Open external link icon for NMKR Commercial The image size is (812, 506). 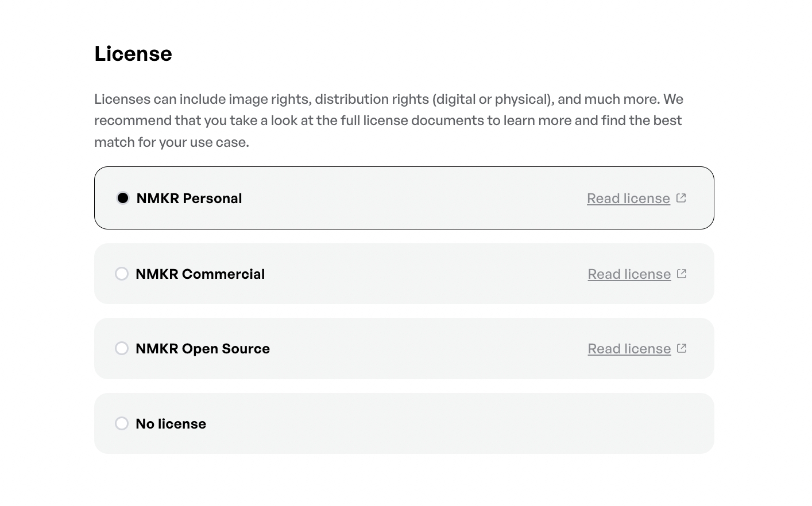point(682,274)
